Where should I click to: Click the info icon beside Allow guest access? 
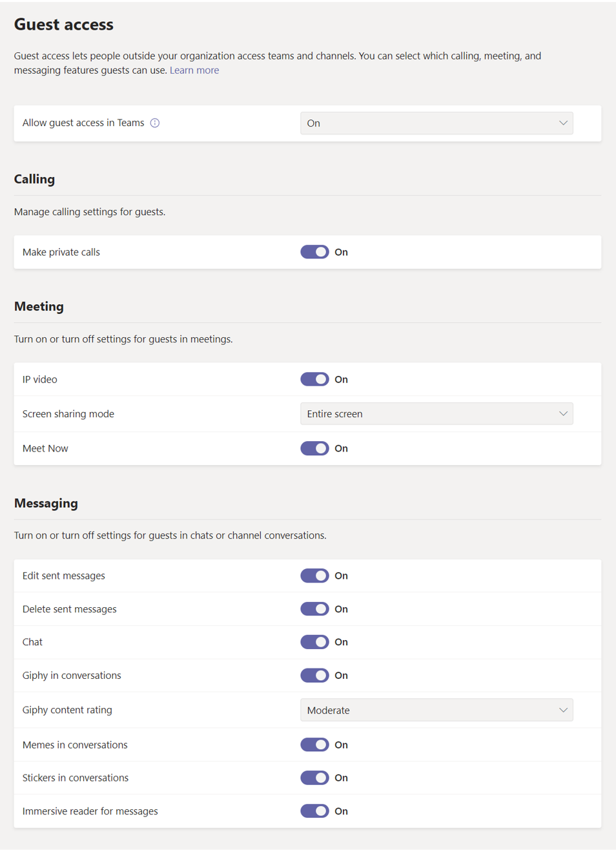tap(155, 123)
